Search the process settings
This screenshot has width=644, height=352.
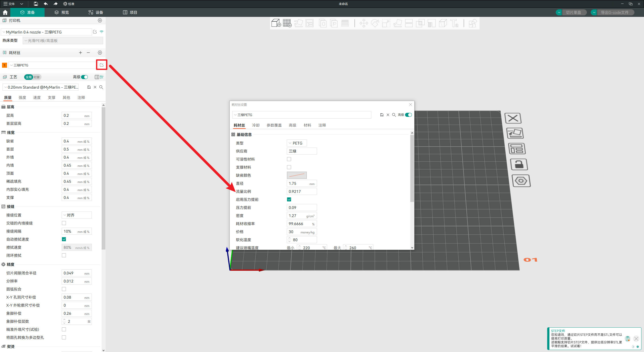pos(101,87)
